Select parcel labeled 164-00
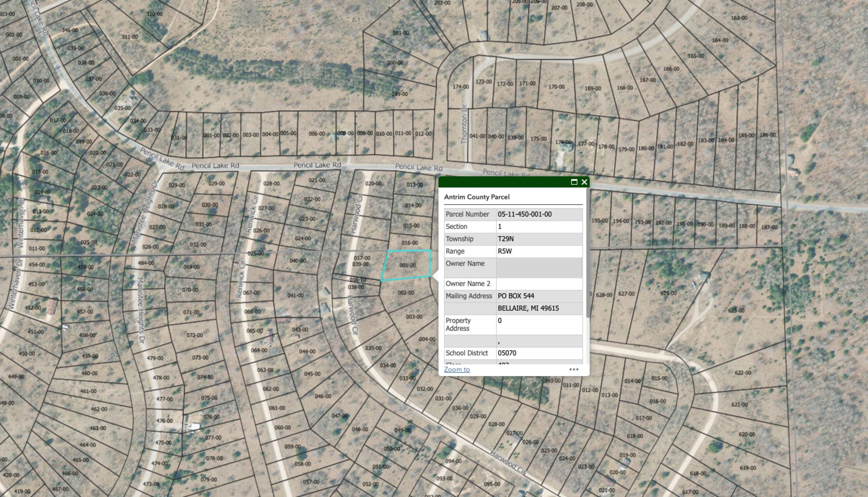This screenshot has width=868, height=497. tap(720, 40)
